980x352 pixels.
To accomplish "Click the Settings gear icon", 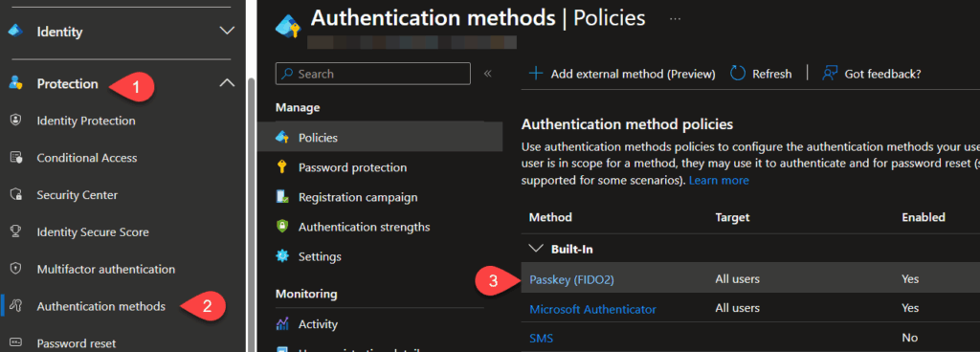I will click(x=282, y=256).
